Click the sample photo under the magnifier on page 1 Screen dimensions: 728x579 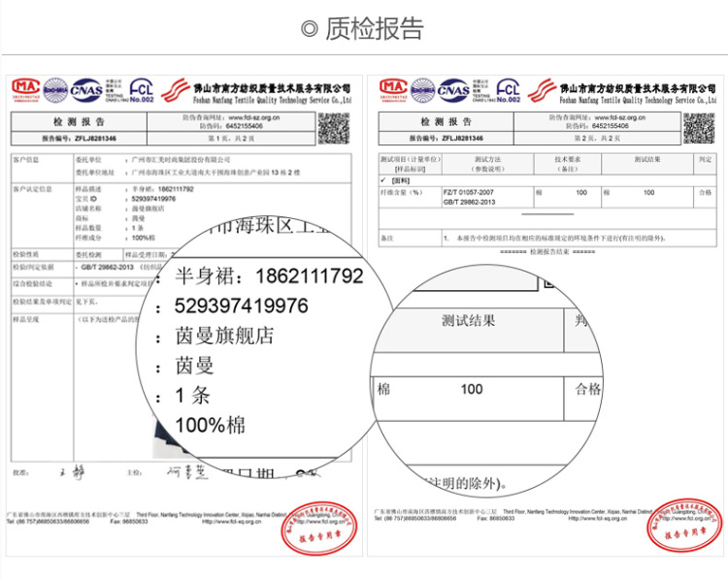(170, 438)
